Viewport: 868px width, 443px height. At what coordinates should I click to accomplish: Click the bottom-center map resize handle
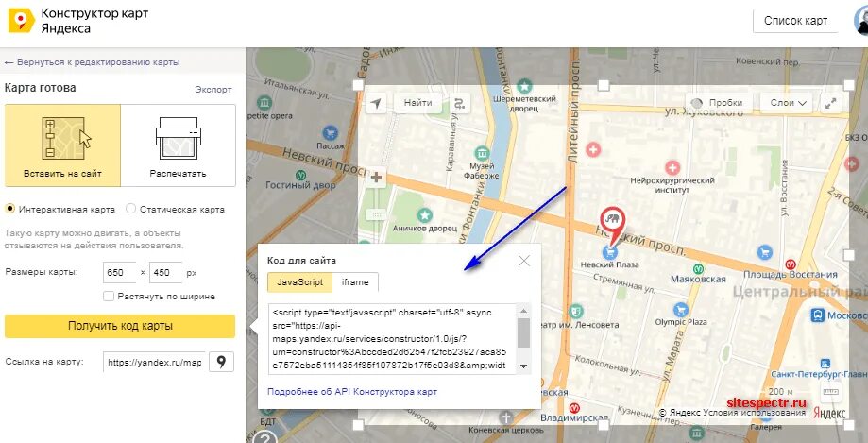(x=604, y=425)
